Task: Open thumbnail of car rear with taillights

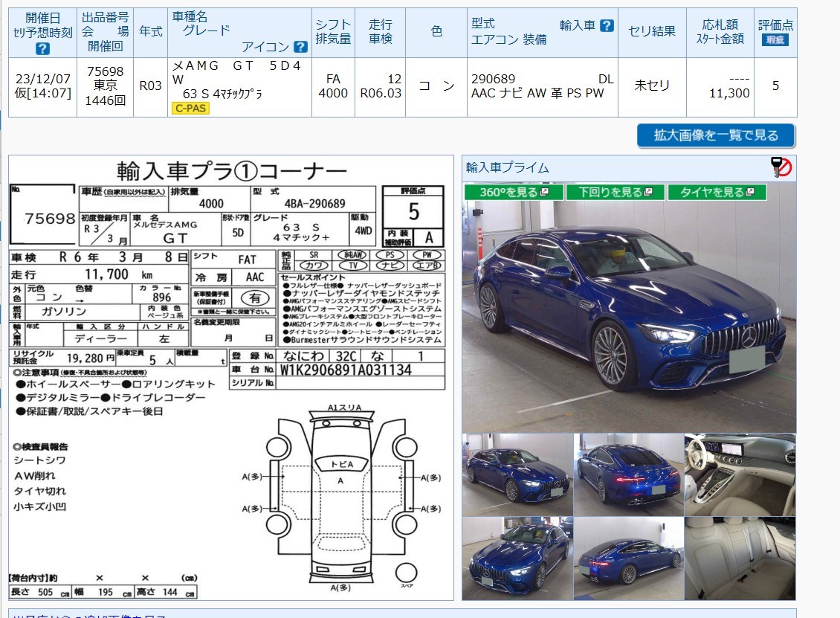Action: coord(629,475)
